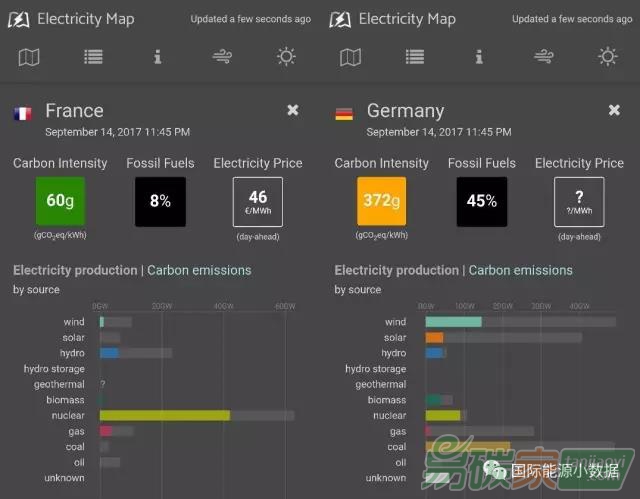Open info icon in Germany panel
This screenshot has width=640, height=499.
point(479,57)
